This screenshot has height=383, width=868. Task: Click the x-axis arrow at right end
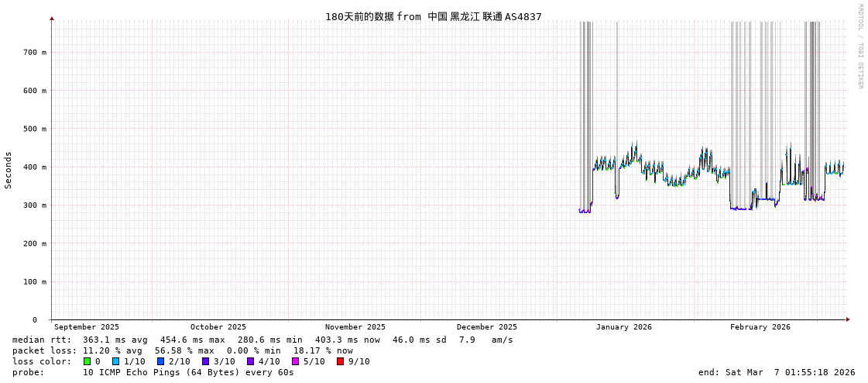[x=848, y=319]
